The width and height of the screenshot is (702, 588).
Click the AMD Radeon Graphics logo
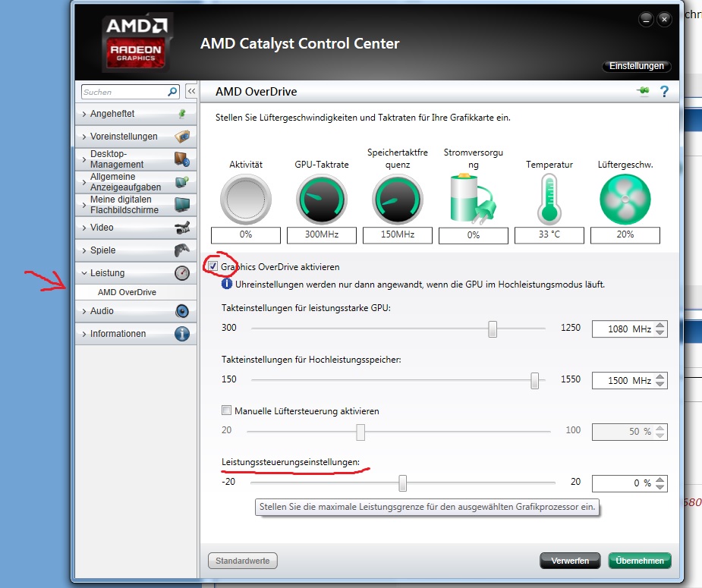coord(136,43)
